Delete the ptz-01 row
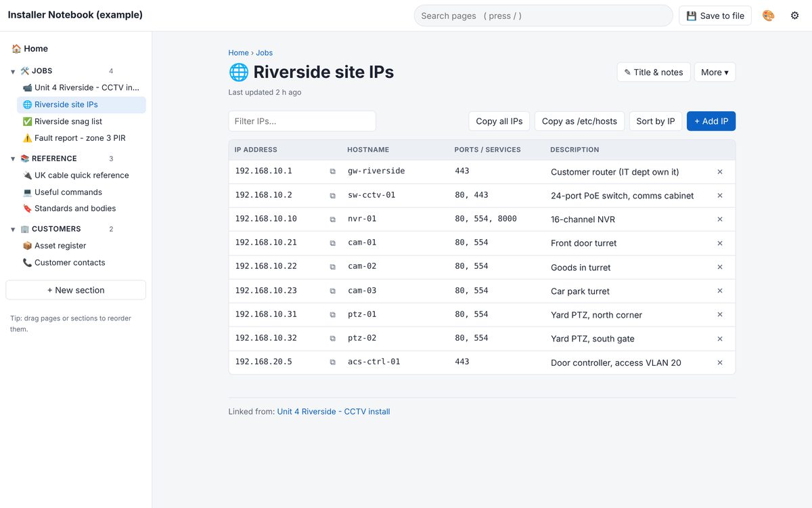 [x=720, y=315]
